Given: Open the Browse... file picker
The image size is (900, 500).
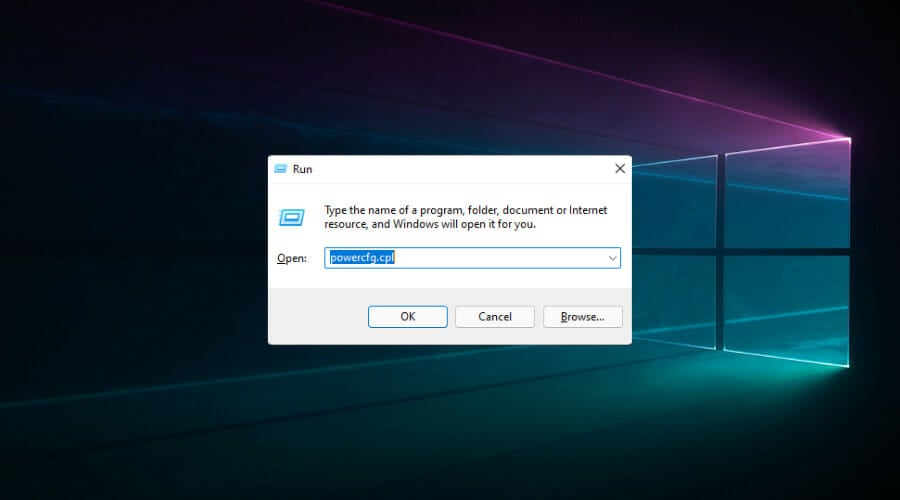Looking at the screenshot, I should click(583, 317).
